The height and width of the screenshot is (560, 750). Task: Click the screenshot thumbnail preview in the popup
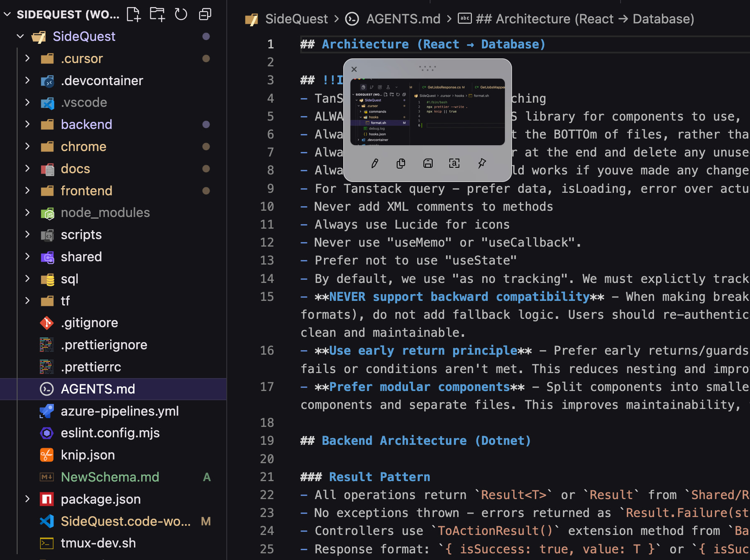(428, 112)
